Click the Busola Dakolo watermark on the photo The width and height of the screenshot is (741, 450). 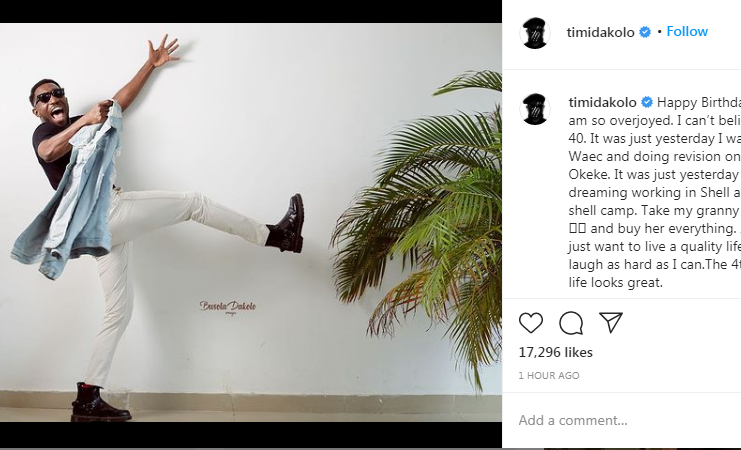tap(228, 307)
